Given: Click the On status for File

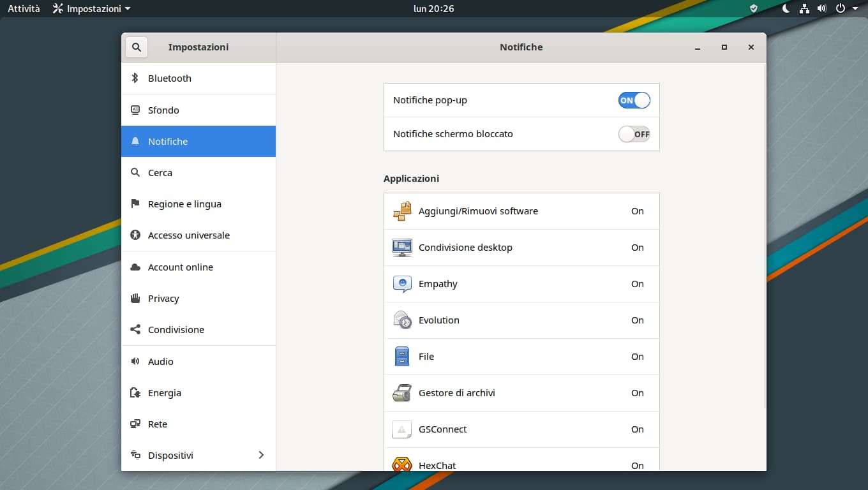Looking at the screenshot, I should pyautogui.click(x=638, y=357).
